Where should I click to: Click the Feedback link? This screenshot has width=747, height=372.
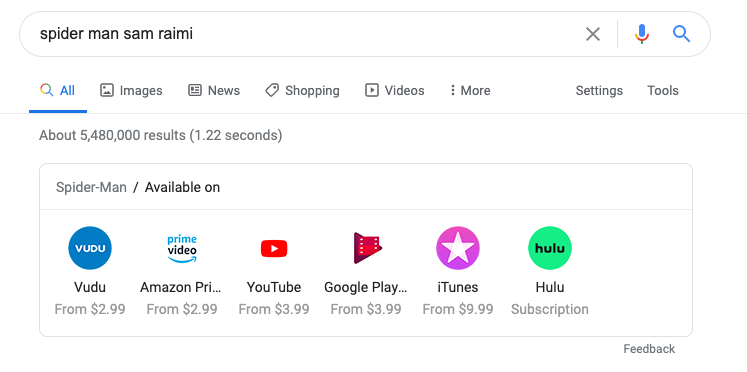tap(649, 349)
